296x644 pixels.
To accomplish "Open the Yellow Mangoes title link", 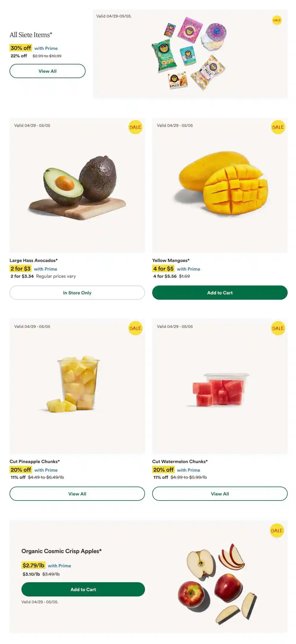I will (171, 261).
